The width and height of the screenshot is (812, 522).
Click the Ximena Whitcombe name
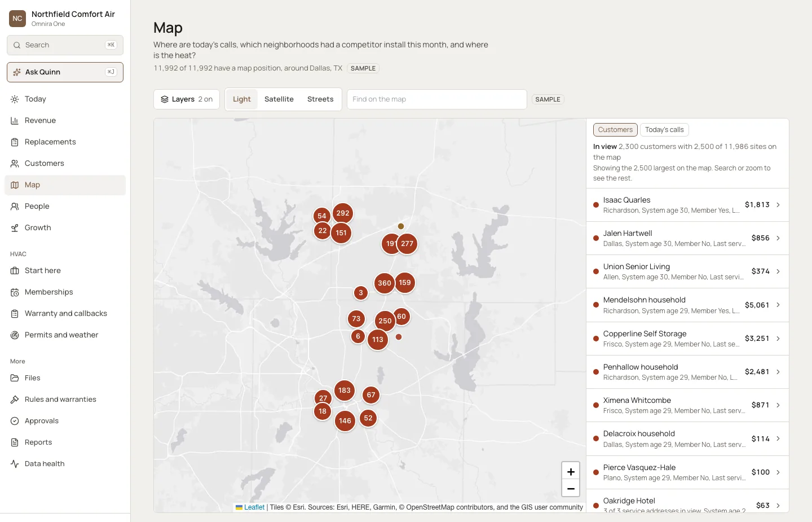click(x=637, y=401)
